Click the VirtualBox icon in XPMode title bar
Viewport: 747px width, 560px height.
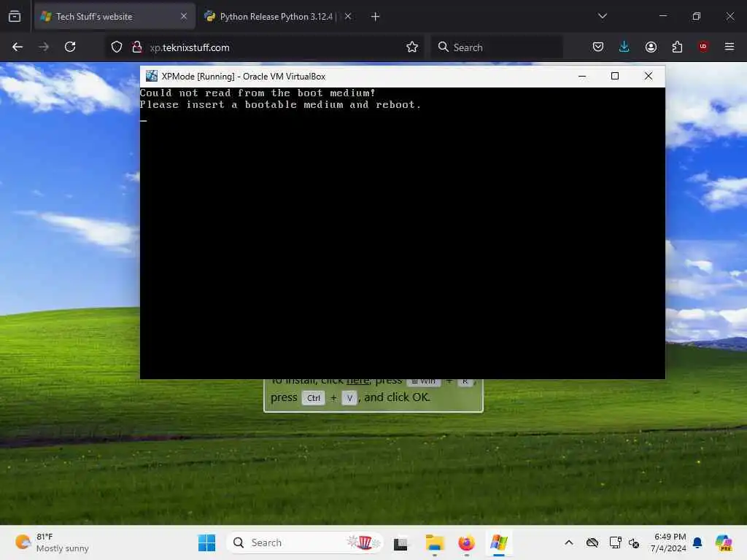point(152,76)
